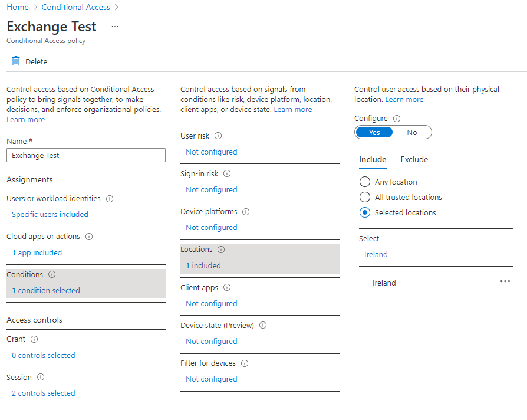Switch to the Exclude tab
The image size is (527, 420).
pyautogui.click(x=414, y=159)
